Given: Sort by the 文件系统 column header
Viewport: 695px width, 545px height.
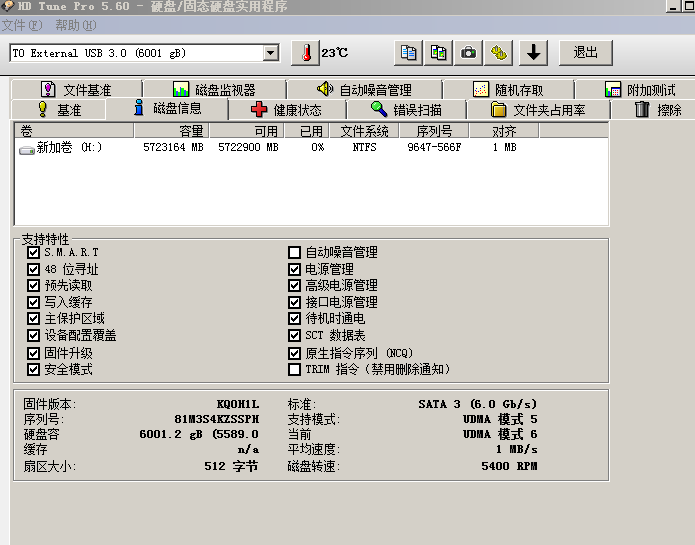Looking at the screenshot, I should pyautogui.click(x=364, y=131).
